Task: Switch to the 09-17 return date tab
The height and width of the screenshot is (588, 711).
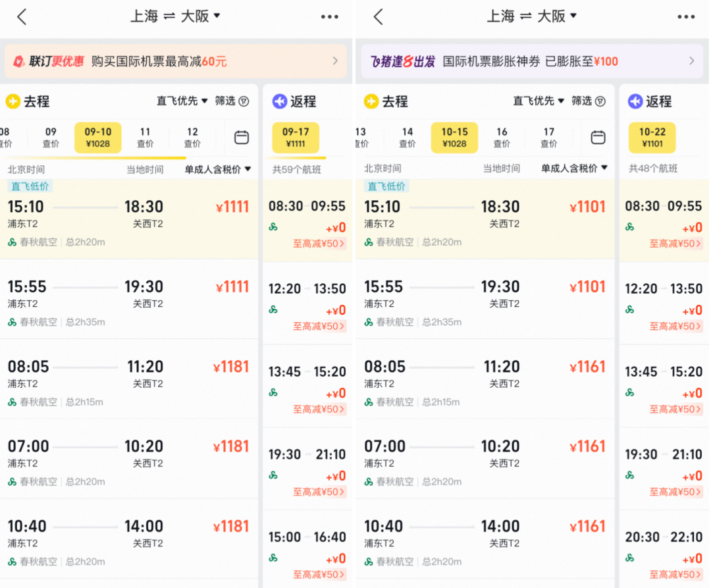Action: coord(295,138)
